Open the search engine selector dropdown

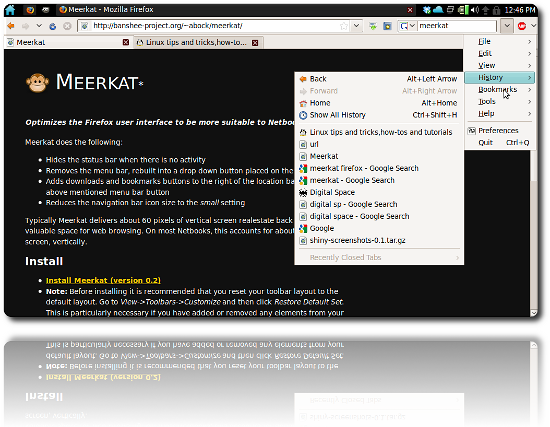click(x=408, y=26)
